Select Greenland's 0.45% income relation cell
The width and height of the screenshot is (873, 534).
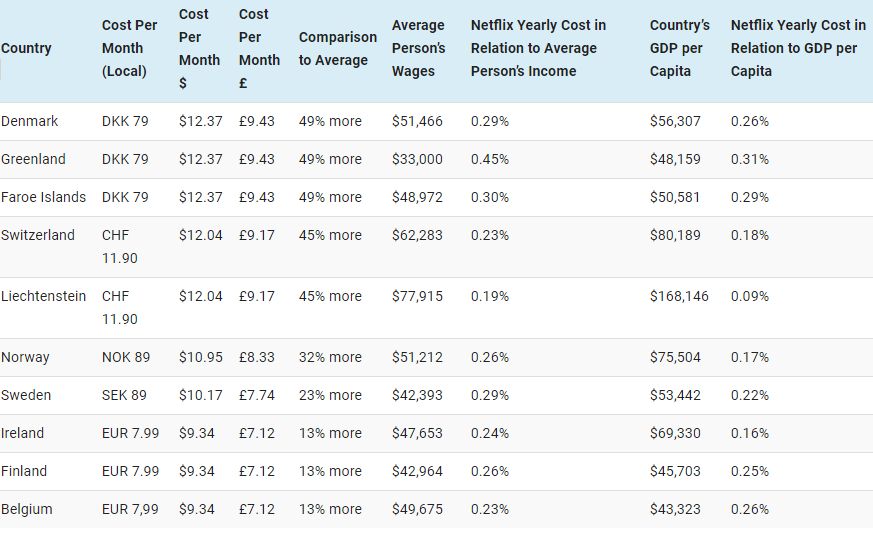[x=490, y=159]
